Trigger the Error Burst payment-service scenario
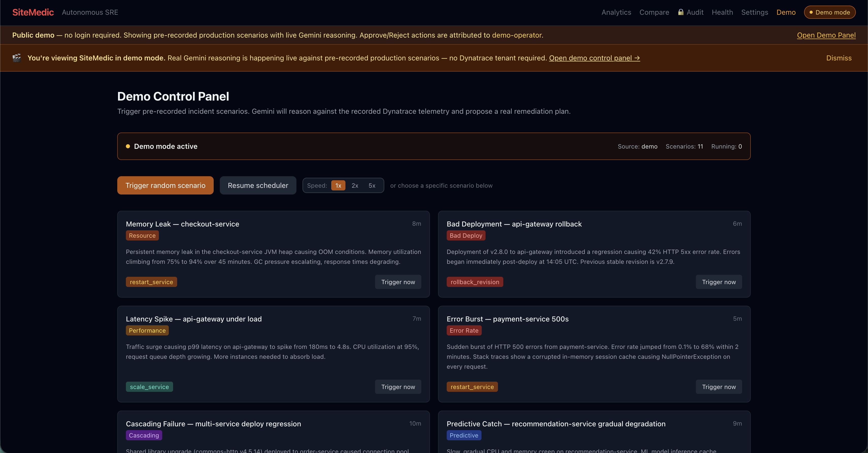 719,387
